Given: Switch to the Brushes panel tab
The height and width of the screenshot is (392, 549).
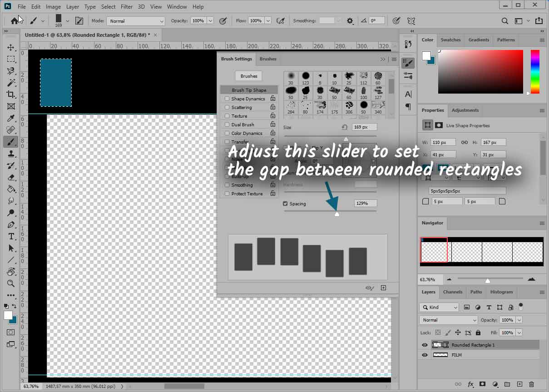Looking at the screenshot, I should point(268,59).
